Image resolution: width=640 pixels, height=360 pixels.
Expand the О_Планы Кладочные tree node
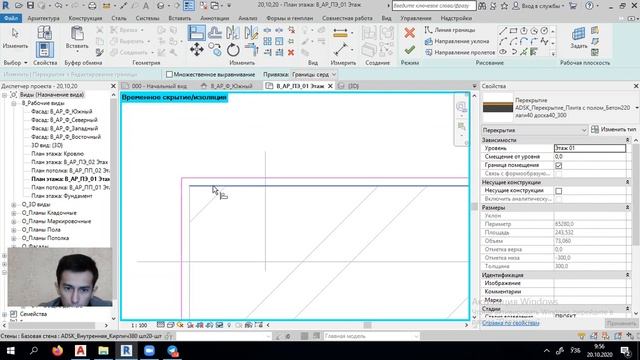(x=14, y=213)
